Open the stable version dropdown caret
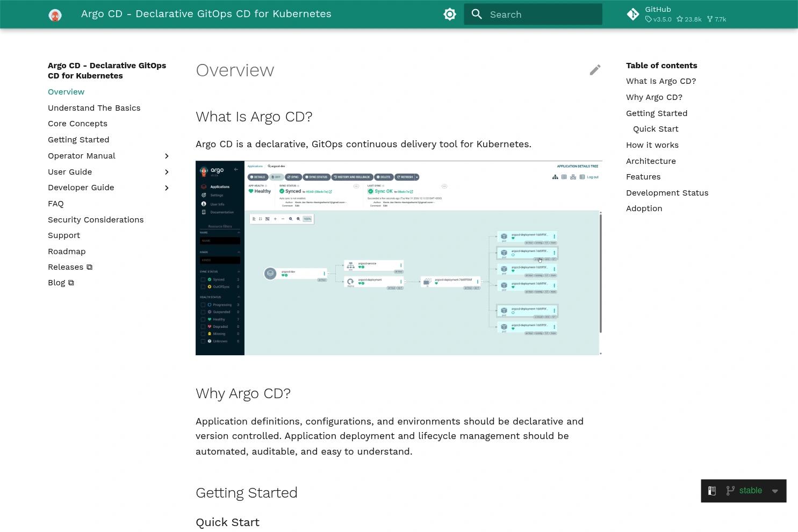798x532 pixels. [x=775, y=491]
